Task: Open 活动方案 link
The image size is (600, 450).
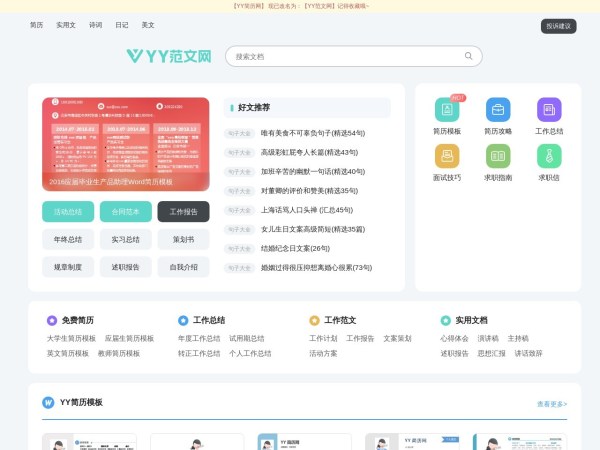Action: point(323,353)
